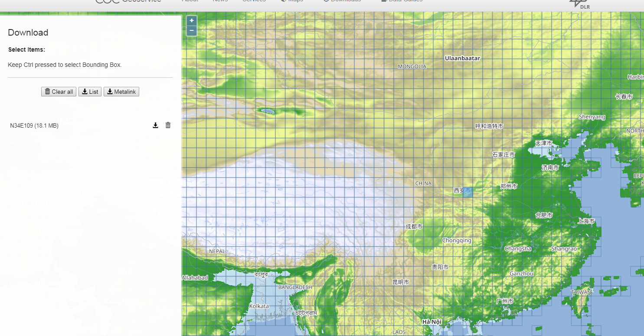644x336 pixels.
Task: Click the trash icon to remove N34E109
Action: (168, 125)
